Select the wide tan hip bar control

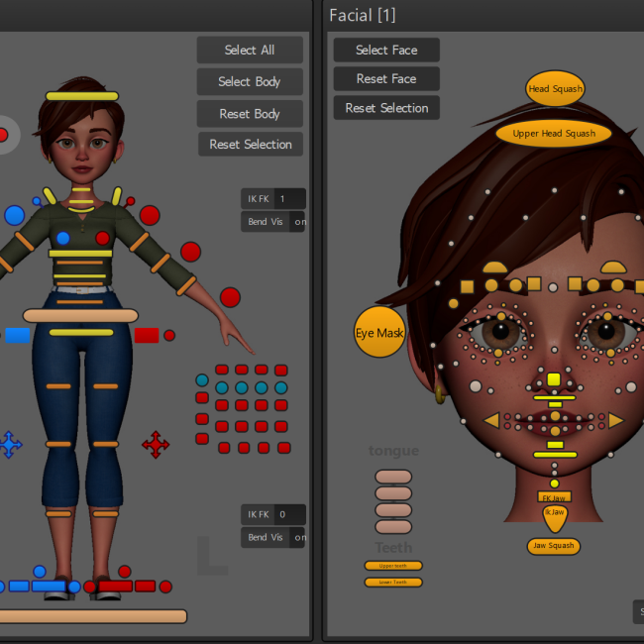click(x=80, y=315)
